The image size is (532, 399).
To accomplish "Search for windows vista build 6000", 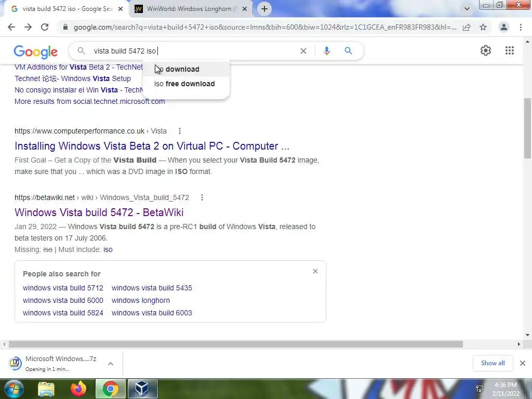I will click(63, 301).
